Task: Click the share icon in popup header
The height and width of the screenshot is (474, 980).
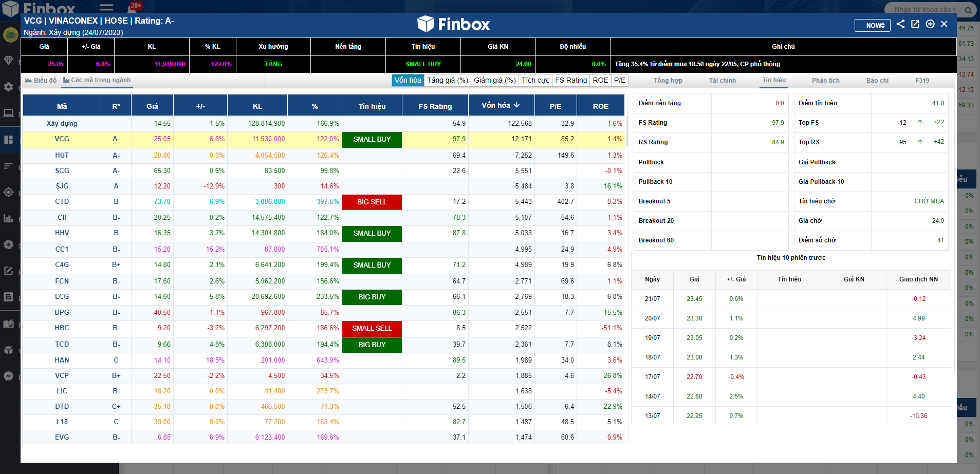Action: pyautogui.click(x=900, y=24)
